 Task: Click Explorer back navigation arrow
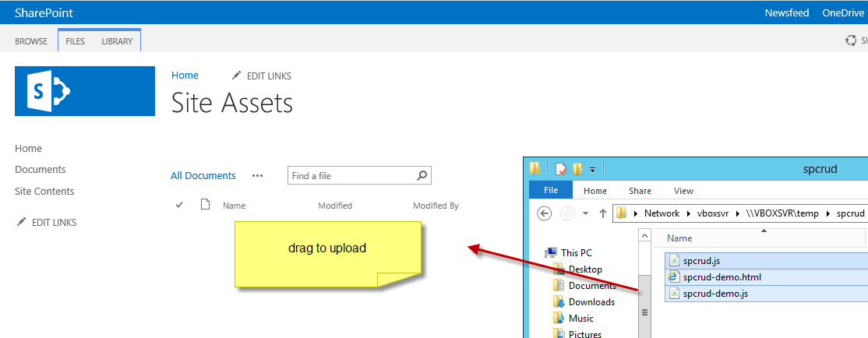click(x=544, y=213)
